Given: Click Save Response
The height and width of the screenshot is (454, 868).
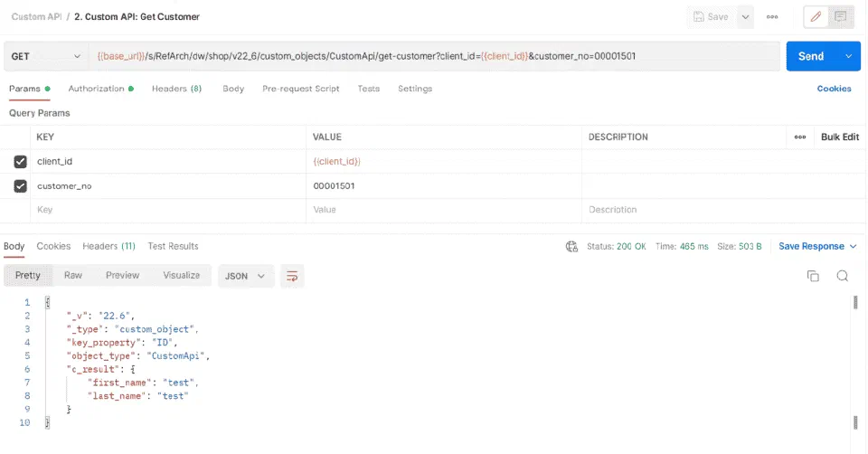Looking at the screenshot, I should click(x=811, y=246).
